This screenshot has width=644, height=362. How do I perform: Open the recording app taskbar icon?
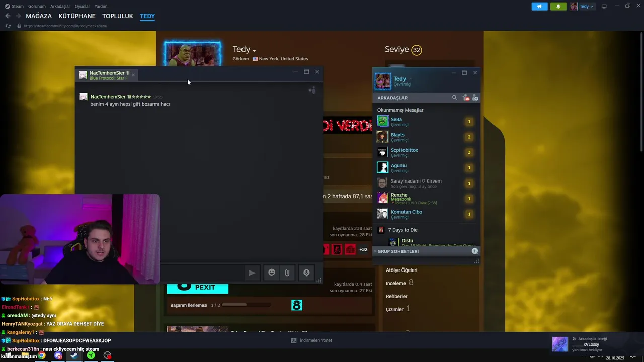[x=107, y=355]
